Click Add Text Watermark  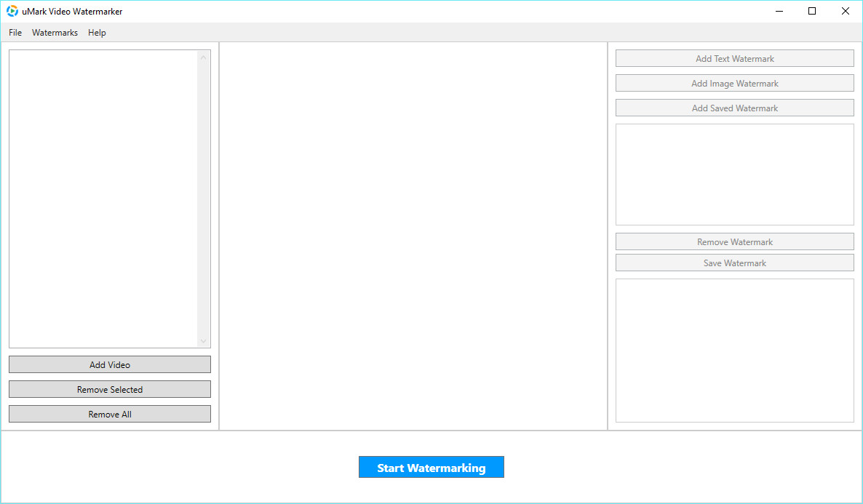[734, 59]
